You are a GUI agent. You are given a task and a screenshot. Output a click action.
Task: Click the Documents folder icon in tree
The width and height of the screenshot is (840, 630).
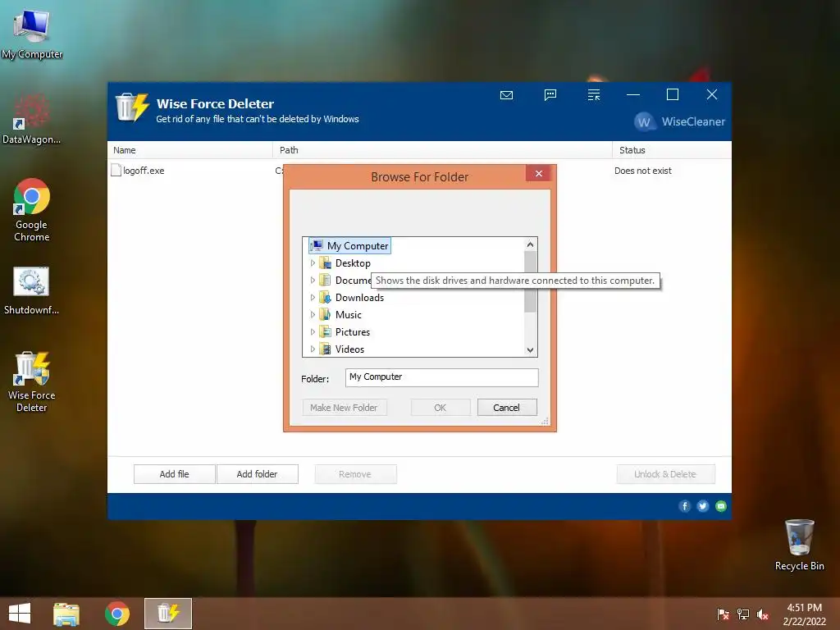[325, 280]
